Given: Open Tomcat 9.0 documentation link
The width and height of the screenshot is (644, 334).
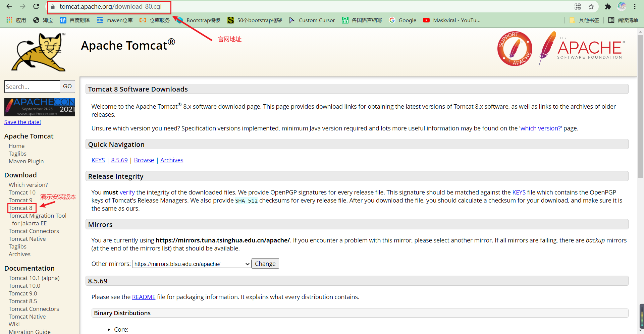Looking at the screenshot, I should (23, 293).
